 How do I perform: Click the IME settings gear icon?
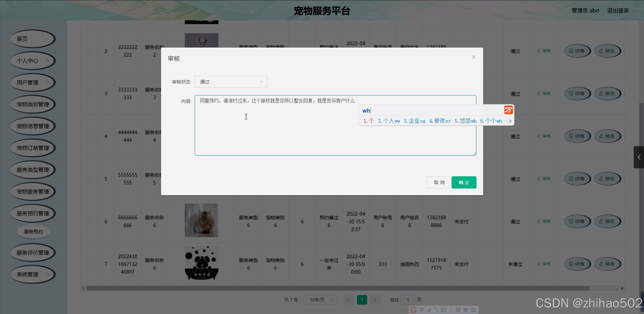(x=473, y=310)
